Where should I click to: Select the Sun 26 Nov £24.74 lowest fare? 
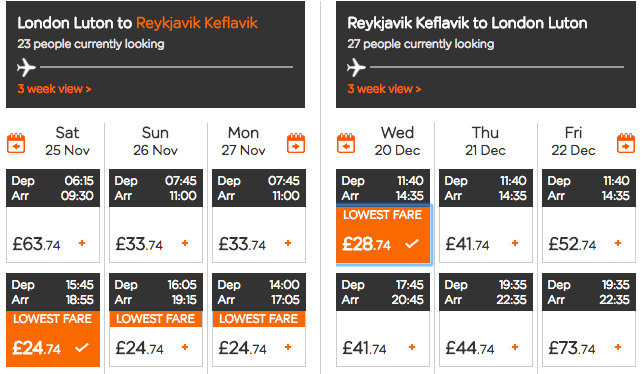click(x=156, y=339)
